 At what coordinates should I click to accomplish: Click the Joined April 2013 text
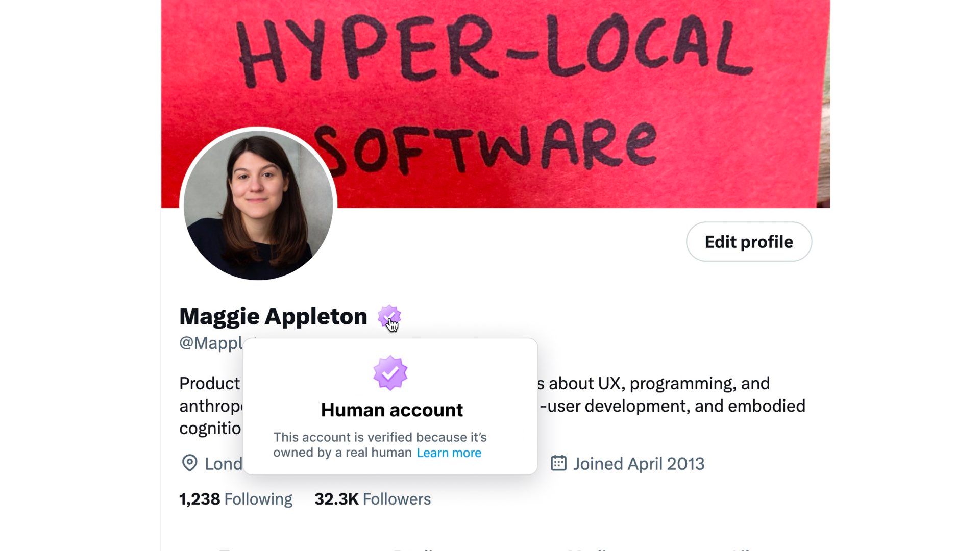tap(639, 464)
